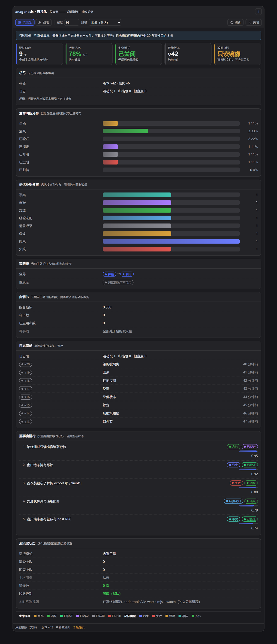Open ranked item 先形状探测再使用服务
The width and height of the screenshot is (277, 644).
click(43, 501)
